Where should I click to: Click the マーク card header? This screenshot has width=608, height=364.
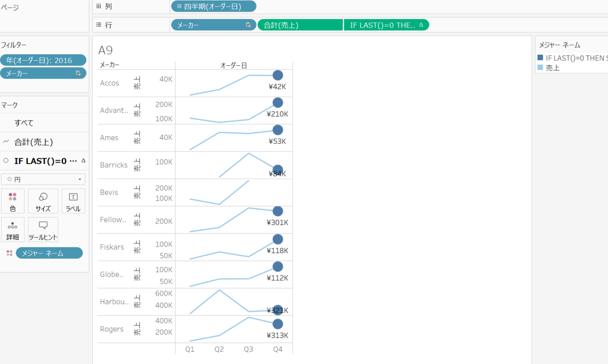9,105
